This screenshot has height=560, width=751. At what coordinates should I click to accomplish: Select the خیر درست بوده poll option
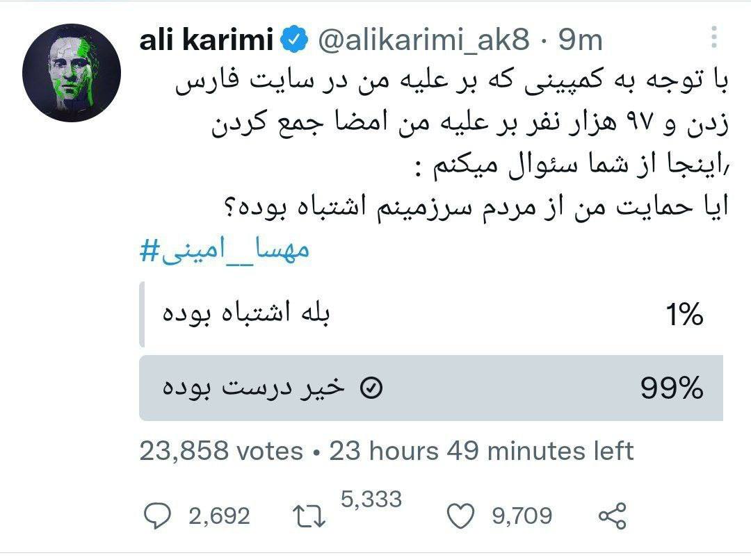point(431,388)
